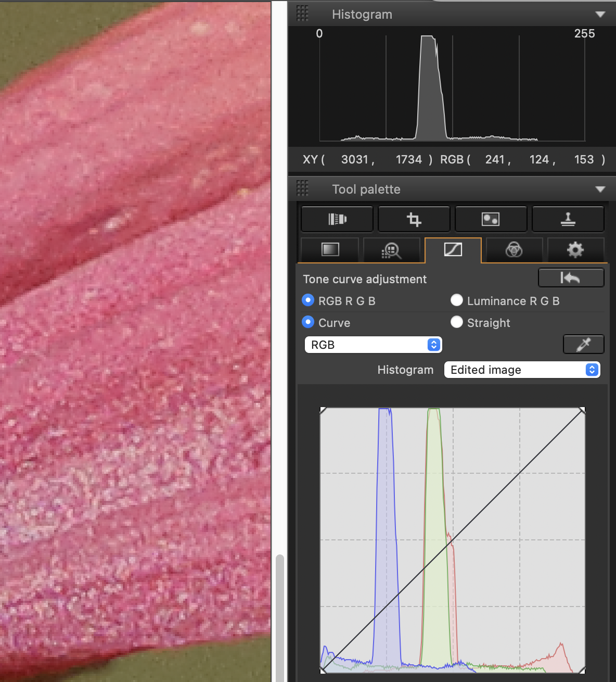Open the dust delete tool palette
The height and width of the screenshot is (682, 616).
[491, 219]
